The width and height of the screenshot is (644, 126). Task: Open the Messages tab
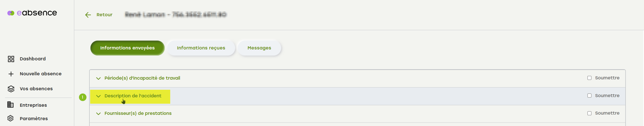(x=259, y=48)
